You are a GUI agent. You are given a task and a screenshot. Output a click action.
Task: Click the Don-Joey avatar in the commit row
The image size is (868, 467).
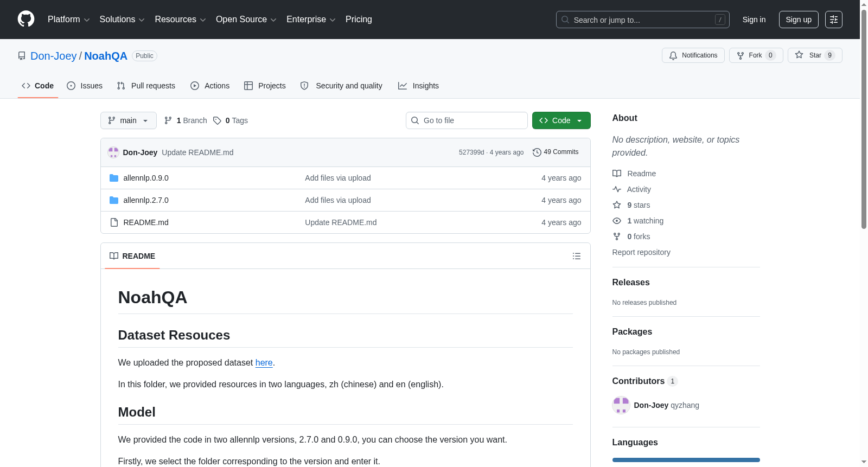point(113,152)
